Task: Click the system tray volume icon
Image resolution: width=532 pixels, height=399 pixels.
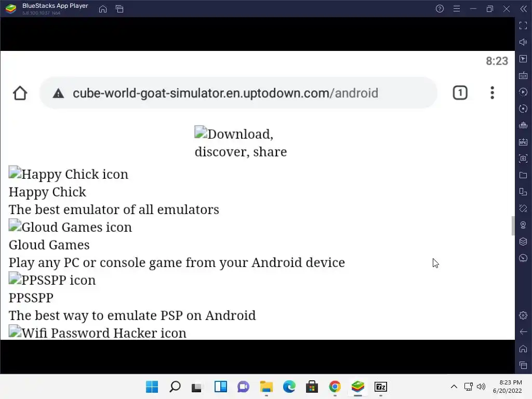Action: click(x=481, y=387)
